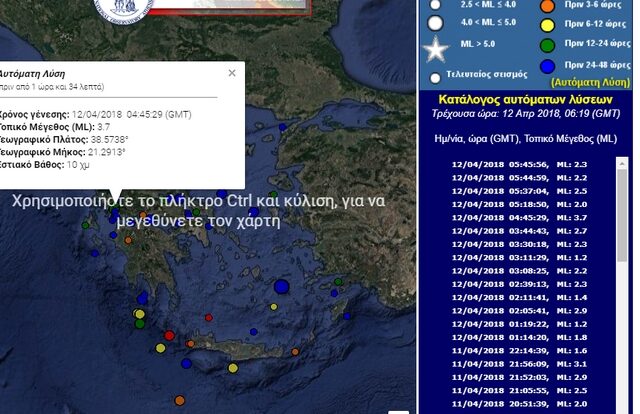640x414 pixels.
Task: Click the orange Πριν 3-6 ώρες legend circle
Action: (x=547, y=6)
